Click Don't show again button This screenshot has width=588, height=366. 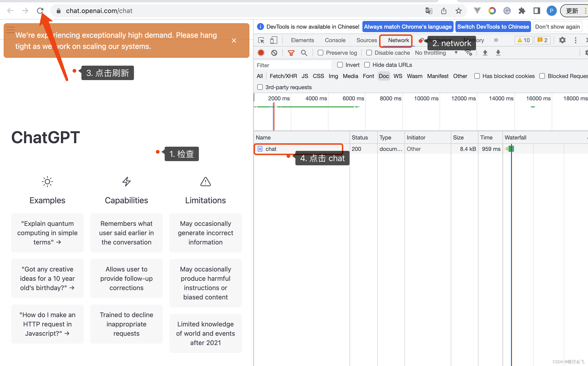[x=557, y=27]
